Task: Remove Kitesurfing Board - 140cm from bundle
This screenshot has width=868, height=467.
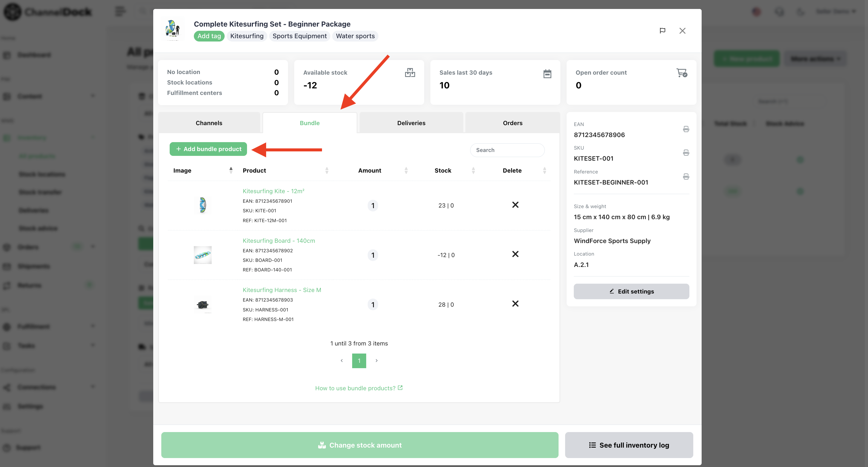Action: [x=515, y=254]
